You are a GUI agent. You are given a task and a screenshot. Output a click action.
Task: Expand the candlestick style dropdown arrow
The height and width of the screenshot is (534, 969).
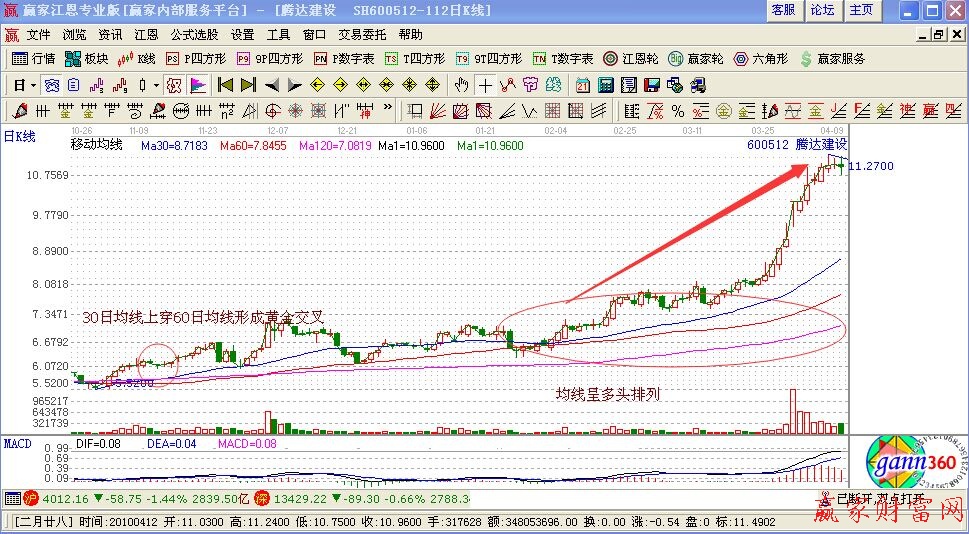tap(156, 84)
